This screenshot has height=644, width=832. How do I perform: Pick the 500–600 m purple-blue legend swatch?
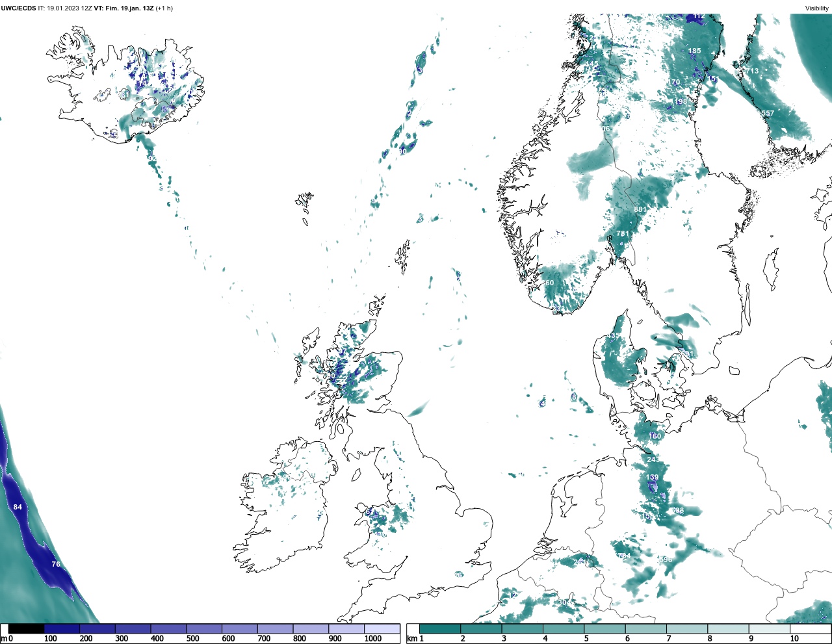click(x=204, y=629)
